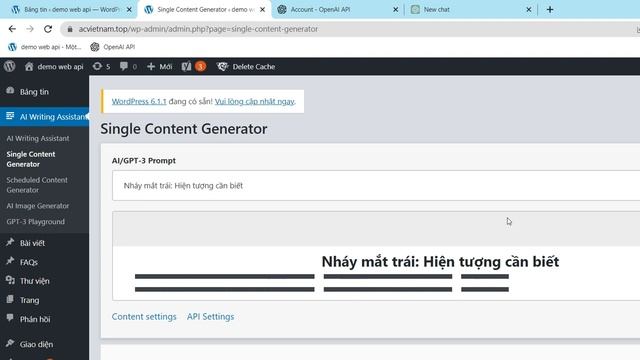
Task: Click the AI/GPT-3 Prompt input field
Action: tap(376, 186)
